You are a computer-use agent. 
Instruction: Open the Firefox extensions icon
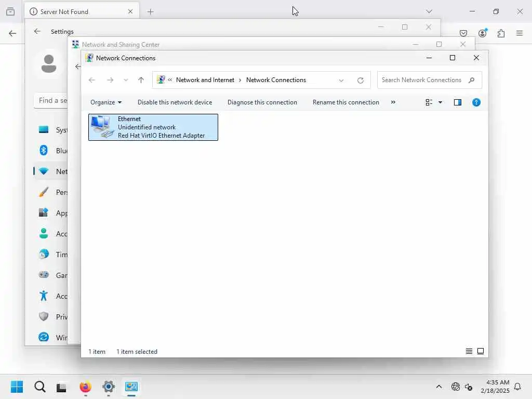pyautogui.click(x=501, y=33)
